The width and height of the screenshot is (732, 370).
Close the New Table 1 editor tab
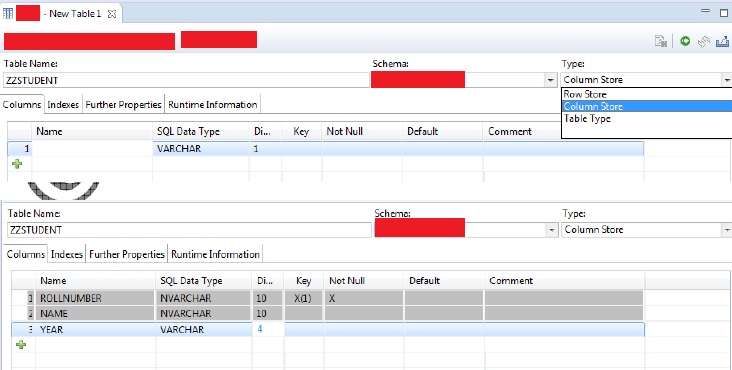click(112, 14)
